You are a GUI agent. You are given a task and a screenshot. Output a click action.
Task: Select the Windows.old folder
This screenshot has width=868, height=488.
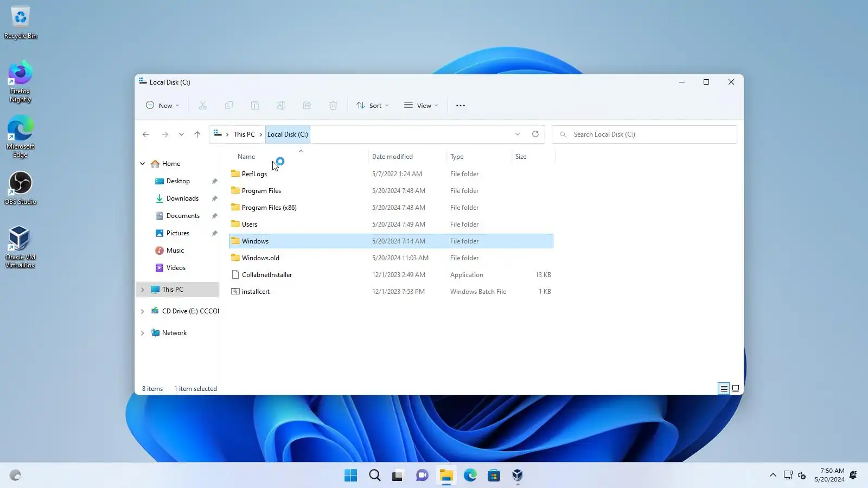coord(391,258)
